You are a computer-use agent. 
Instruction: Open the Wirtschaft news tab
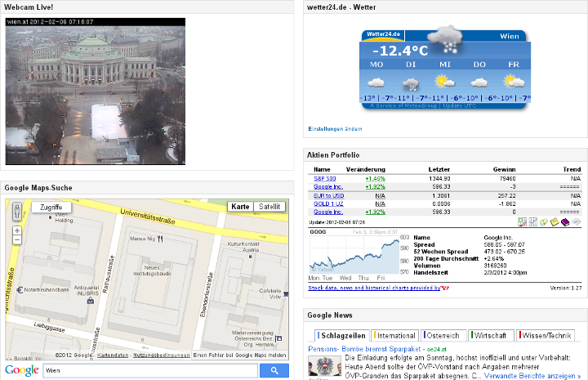(x=491, y=335)
